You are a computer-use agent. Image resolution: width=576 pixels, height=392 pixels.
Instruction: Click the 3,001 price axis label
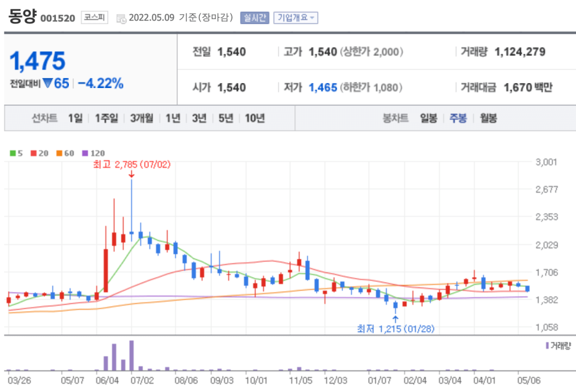[546, 162]
